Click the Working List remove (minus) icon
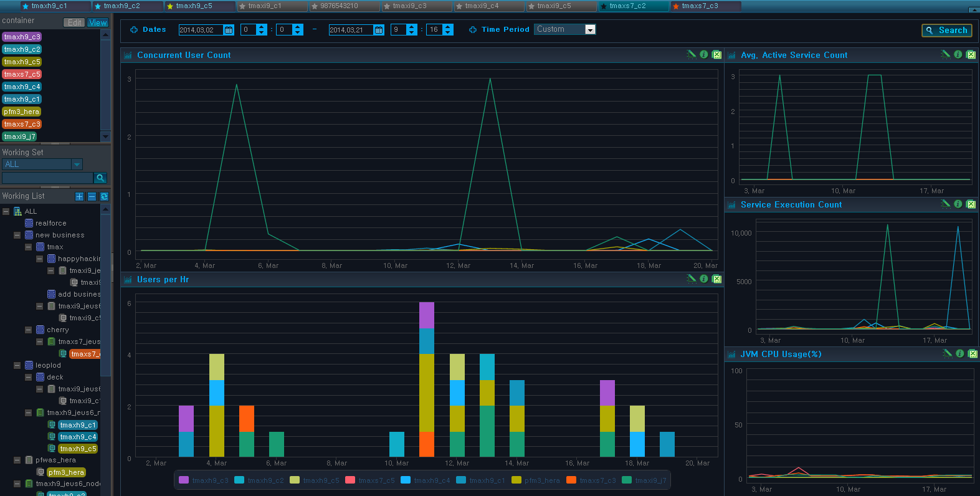 pyautogui.click(x=92, y=196)
